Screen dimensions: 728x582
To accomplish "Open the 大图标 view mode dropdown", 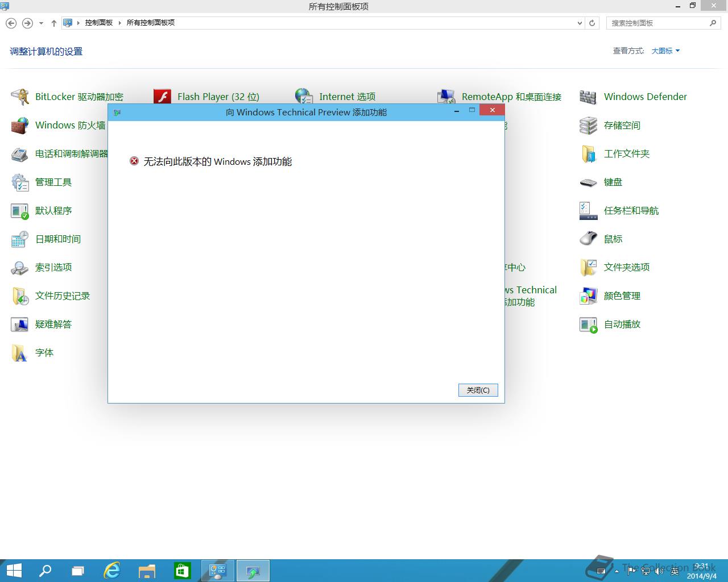I will pyautogui.click(x=665, y=51).
